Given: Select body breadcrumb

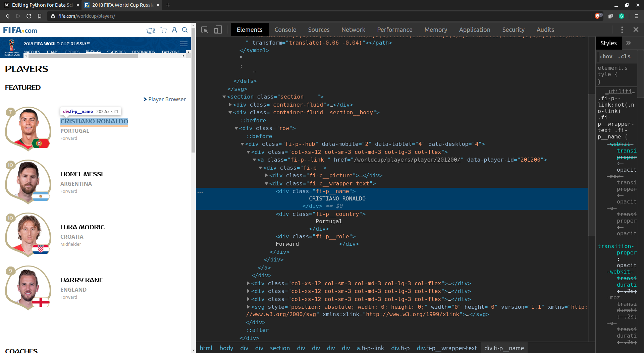Looking at the screenshot, I should [226, 348].
